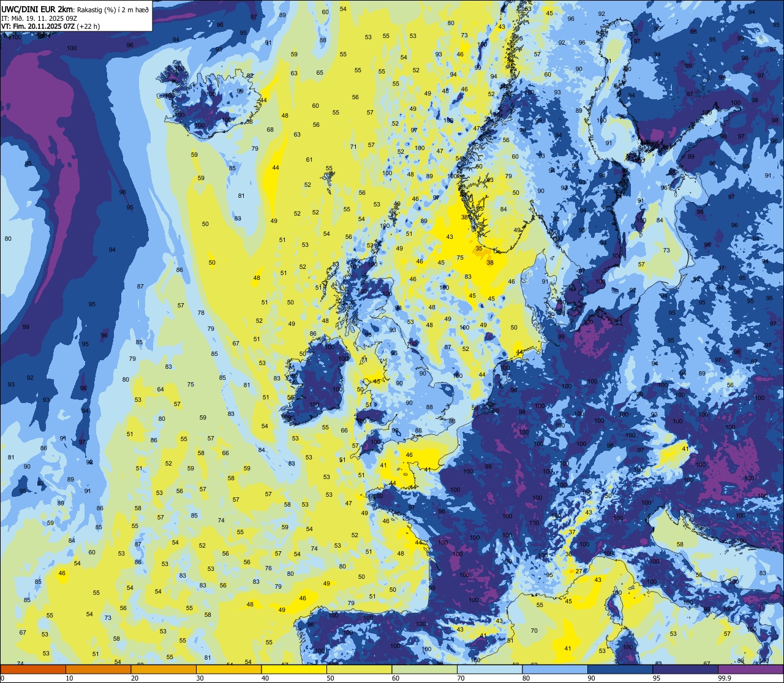Pick the 50–60 pale yellow legend swatch
784x683 pixels.
[x=359, y=669]
